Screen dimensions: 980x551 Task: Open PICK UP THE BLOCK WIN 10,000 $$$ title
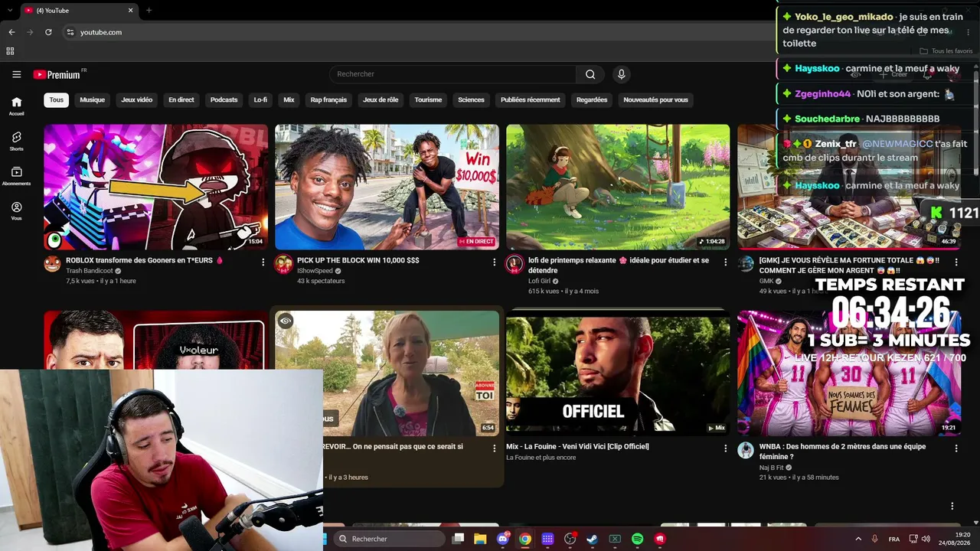pyautogui.click(x=358, y=260)
